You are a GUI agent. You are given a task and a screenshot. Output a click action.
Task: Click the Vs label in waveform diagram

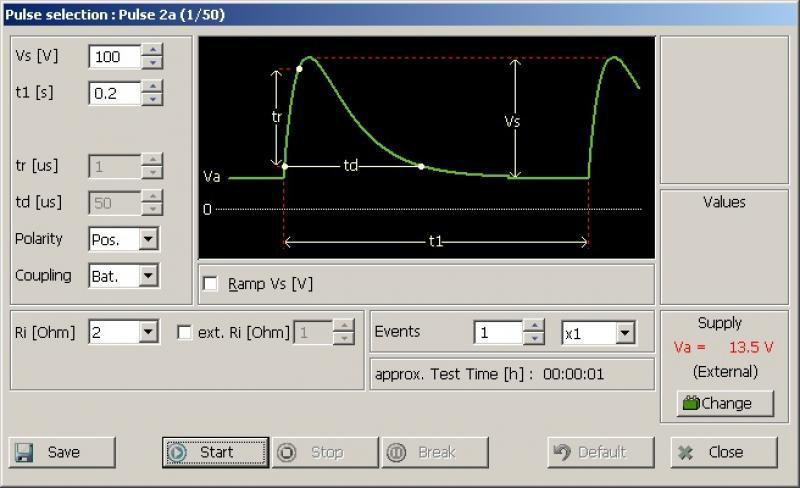(x=512, y=121)
